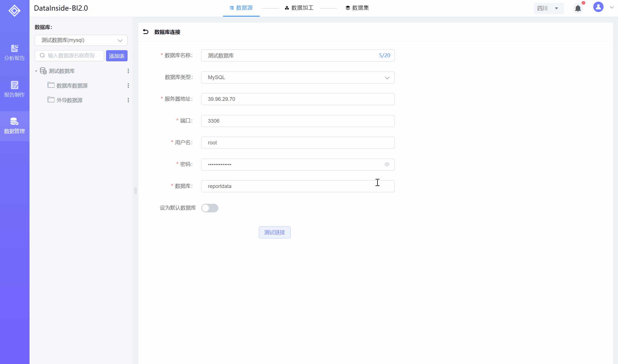Select the 数据库数据源 tree item
The height and width of the screenshot is (364, 618).
point(72,86)
